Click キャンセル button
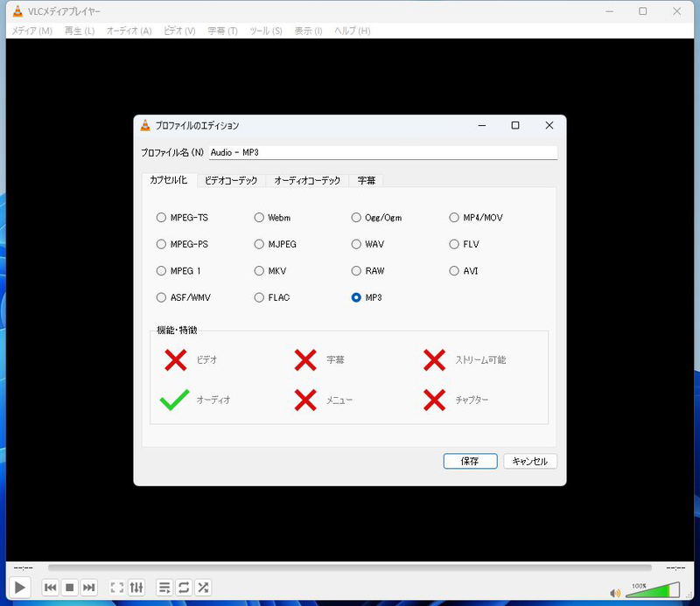Screen dimensions: 700x606 click(x=530, y=462)
